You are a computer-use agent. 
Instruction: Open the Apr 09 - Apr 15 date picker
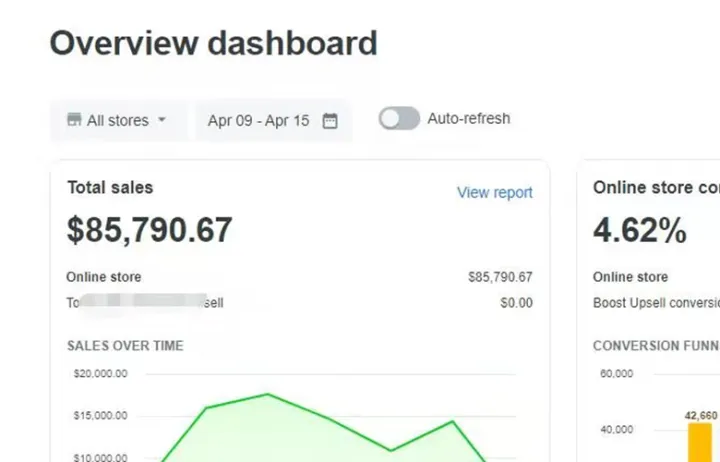tap(274, 120)
